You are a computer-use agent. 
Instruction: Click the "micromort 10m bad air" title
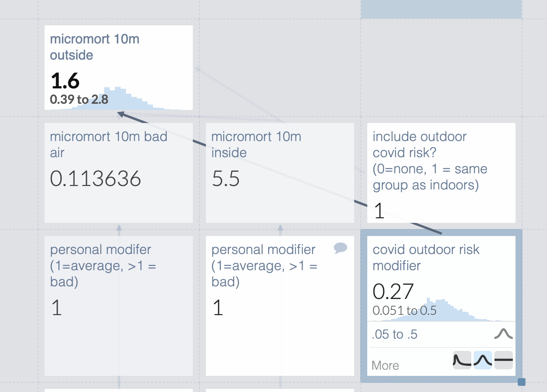pyautogui.click(x=108, y=145)
